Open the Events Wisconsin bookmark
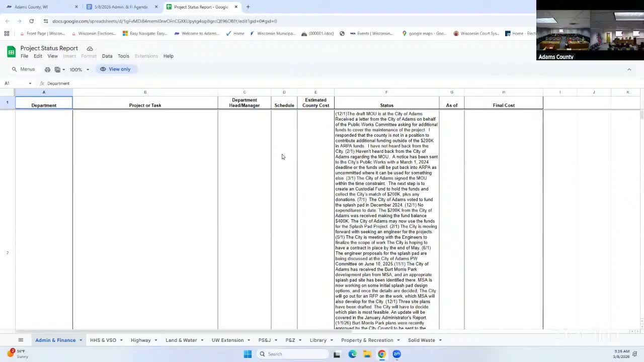The image size is (644, 362). [371, 34]
